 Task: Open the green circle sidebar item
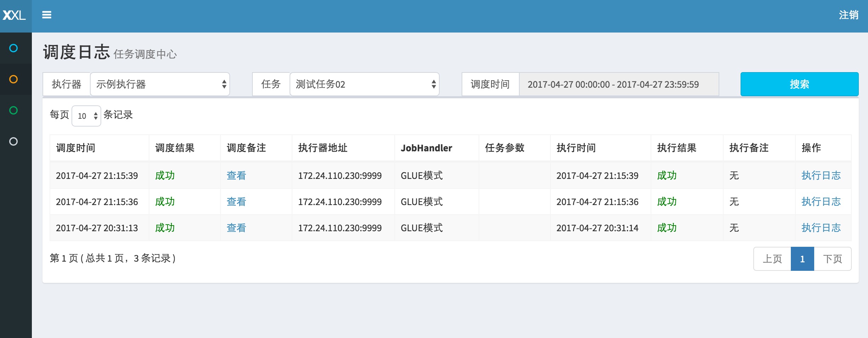click(x=13, y=110)
